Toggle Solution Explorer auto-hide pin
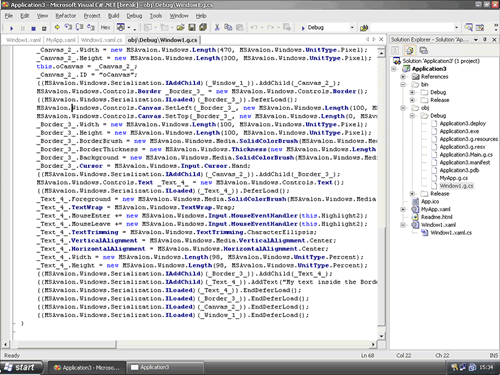This screenshot has width=500, height=375. [485, 40]
